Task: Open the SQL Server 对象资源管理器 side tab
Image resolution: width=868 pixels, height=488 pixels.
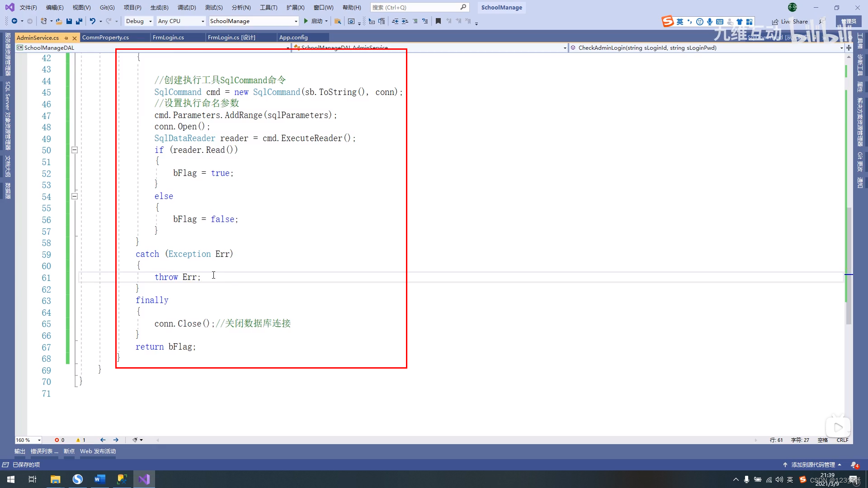Action: [8, 116]
